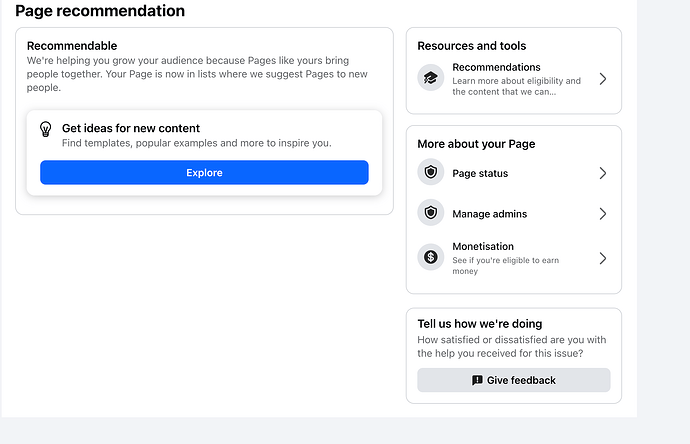Image resolution: width=690 pixels, height=444 pixels.
Task: Expand the Manage admins chevron arrow
Action: 602,214
